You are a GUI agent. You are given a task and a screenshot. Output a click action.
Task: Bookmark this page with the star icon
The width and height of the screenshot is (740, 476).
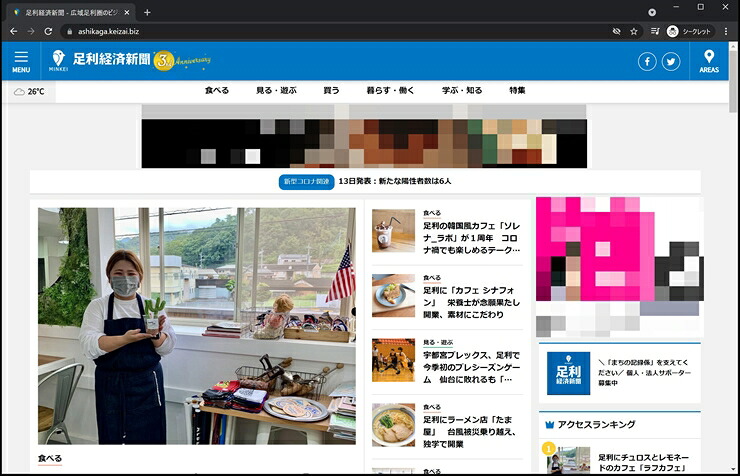click(634, 32)
